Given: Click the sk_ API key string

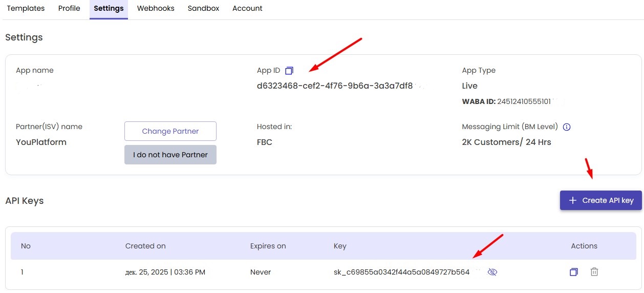Looking at the screenshot, I should click(401, 272).
